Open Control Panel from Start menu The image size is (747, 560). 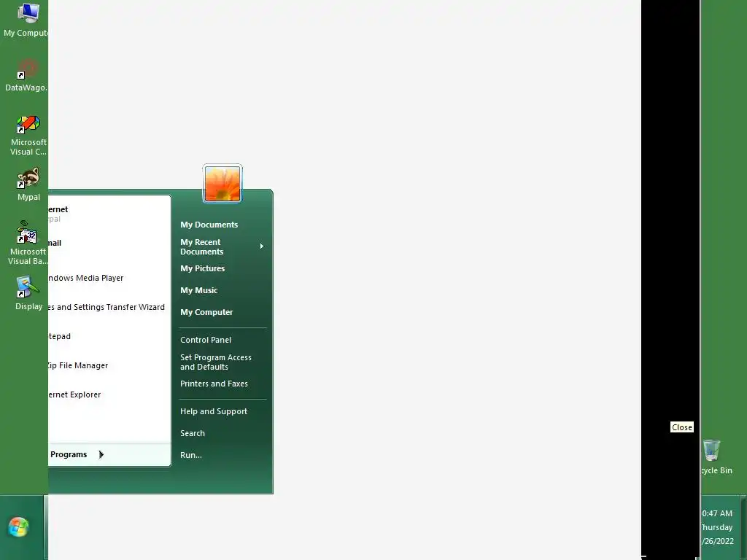click(x=205, y=340)
